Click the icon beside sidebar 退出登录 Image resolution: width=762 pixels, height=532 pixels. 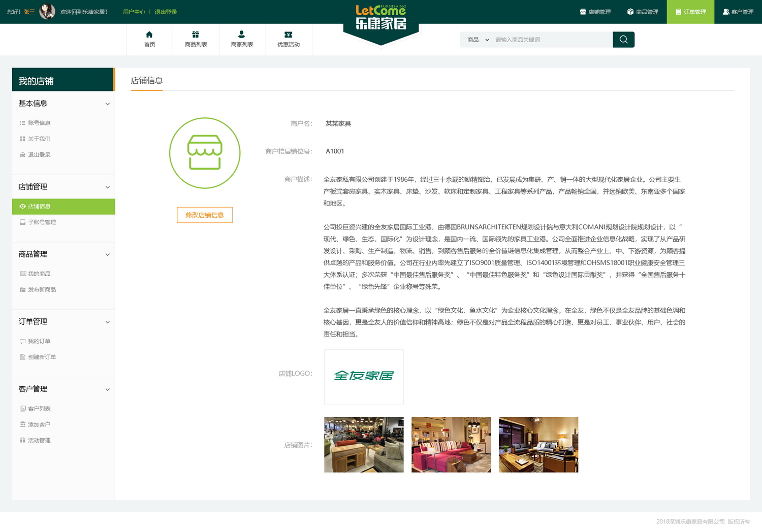22,155
